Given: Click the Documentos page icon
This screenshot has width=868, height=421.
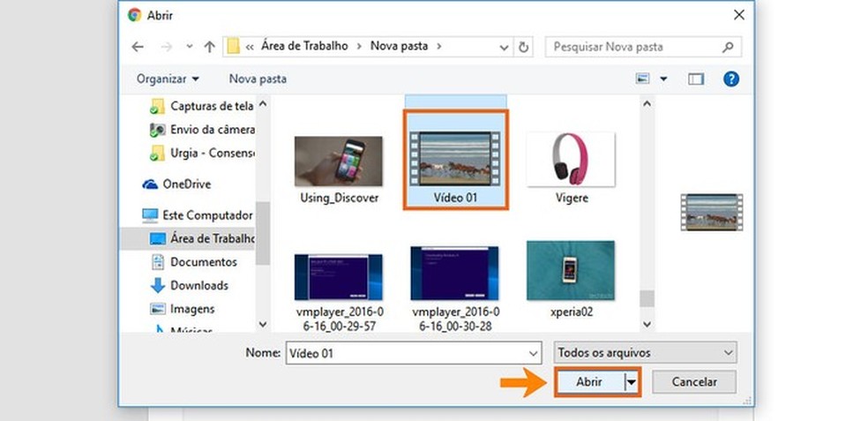Looking at the screenshot, I should pyautogui.click(x=158, y=262).
